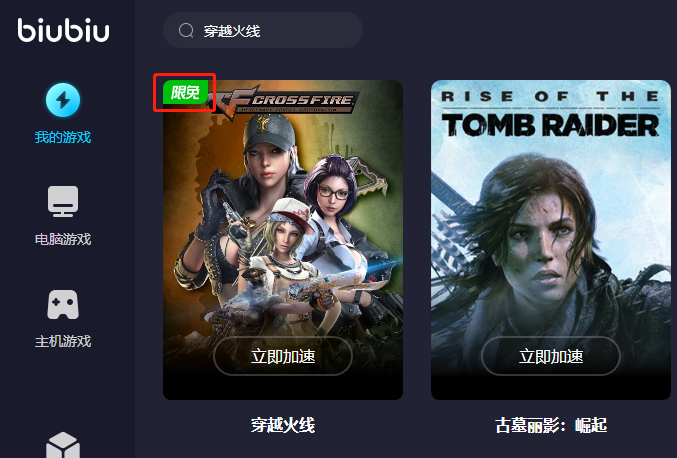This screenshot has height=458, width=677.
Task: Switch to the 电脑游戏 label
Action: [x=63, y=239]
